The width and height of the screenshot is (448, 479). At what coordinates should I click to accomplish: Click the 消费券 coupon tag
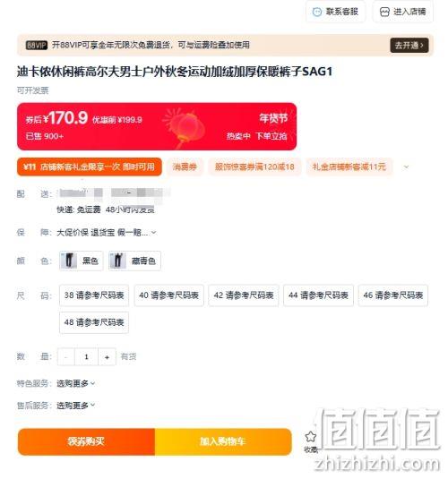(185, 167)
